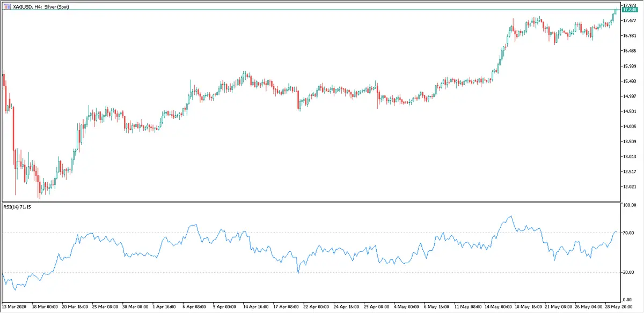Click the 13.013 price axis label

coord(629,156)
